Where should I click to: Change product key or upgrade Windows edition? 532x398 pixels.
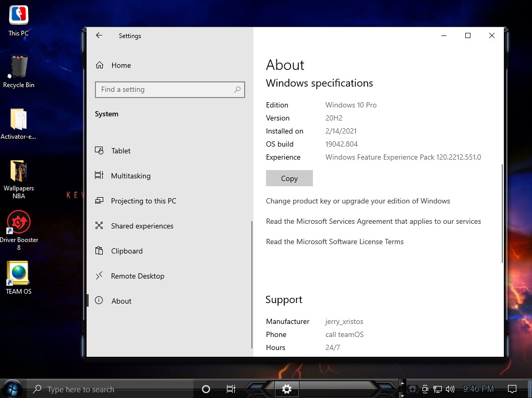[358, 201]
